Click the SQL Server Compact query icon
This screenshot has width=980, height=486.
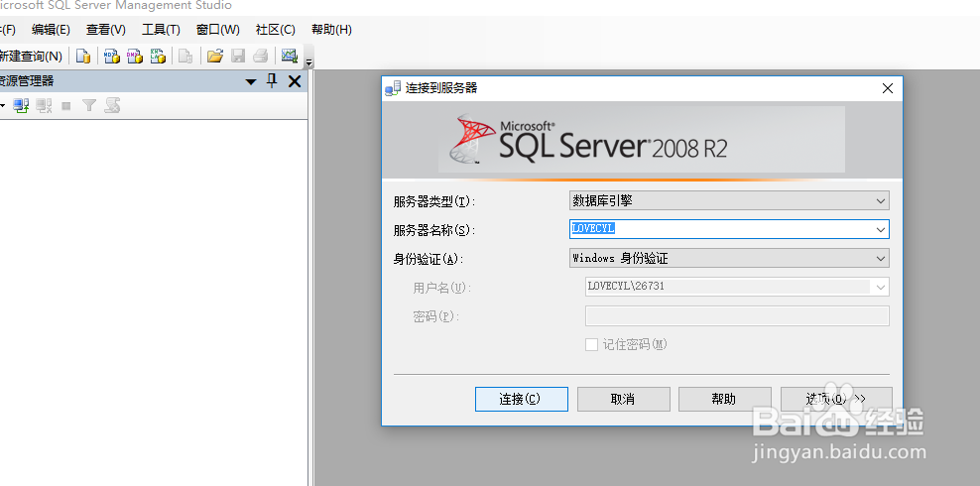[x=185, y=57]
